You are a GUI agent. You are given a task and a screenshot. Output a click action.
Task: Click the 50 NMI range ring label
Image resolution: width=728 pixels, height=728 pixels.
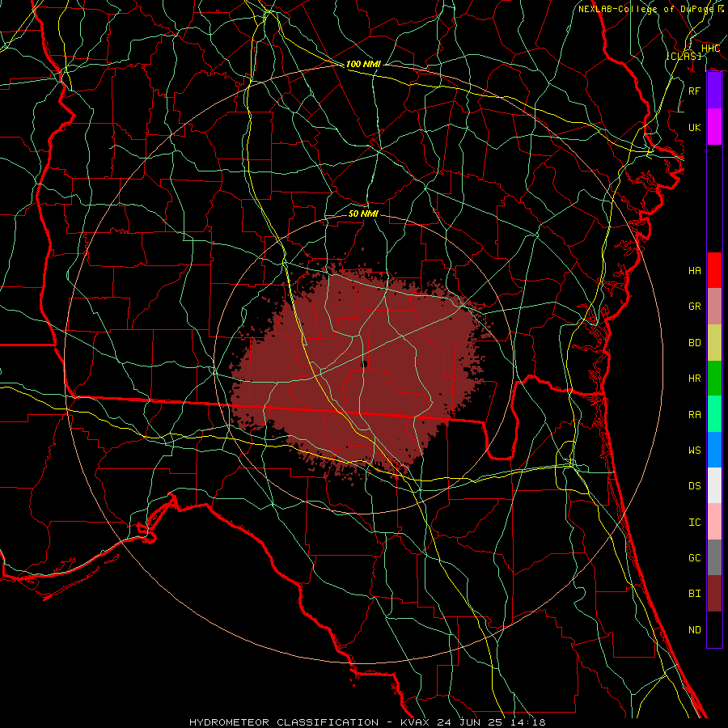pyautogui.click(x=363, y=214)
